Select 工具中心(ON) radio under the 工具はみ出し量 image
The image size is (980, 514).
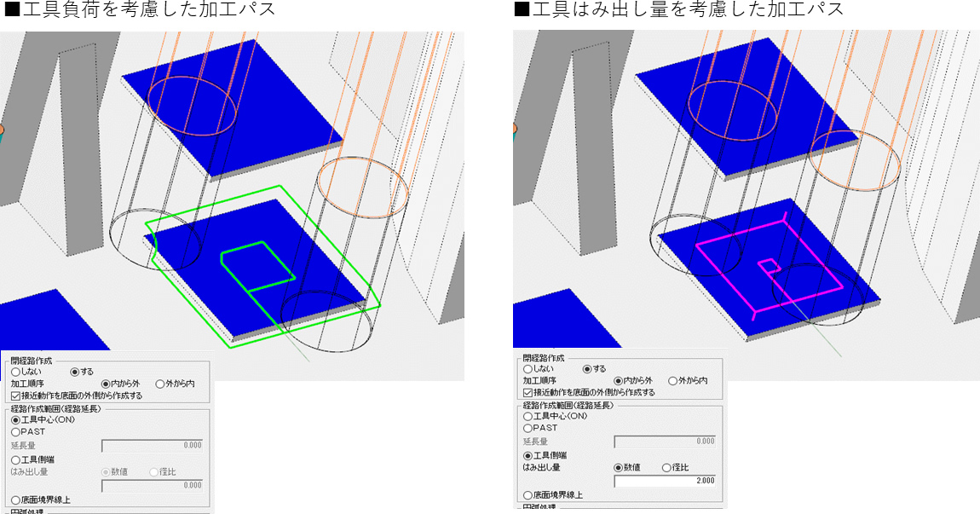tap(528, 416)
